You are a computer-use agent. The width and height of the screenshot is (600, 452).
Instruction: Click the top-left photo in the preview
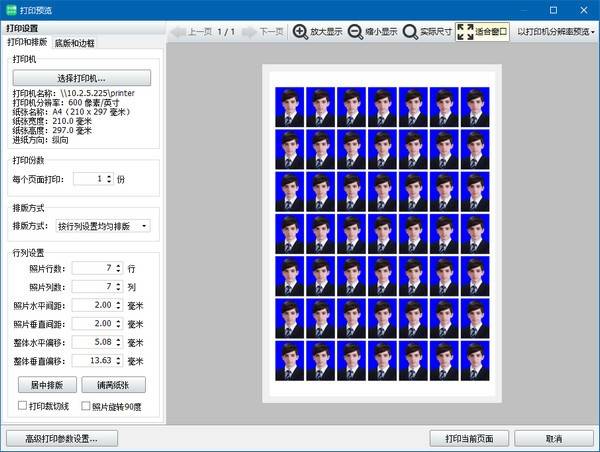click(x=290, y=107)
